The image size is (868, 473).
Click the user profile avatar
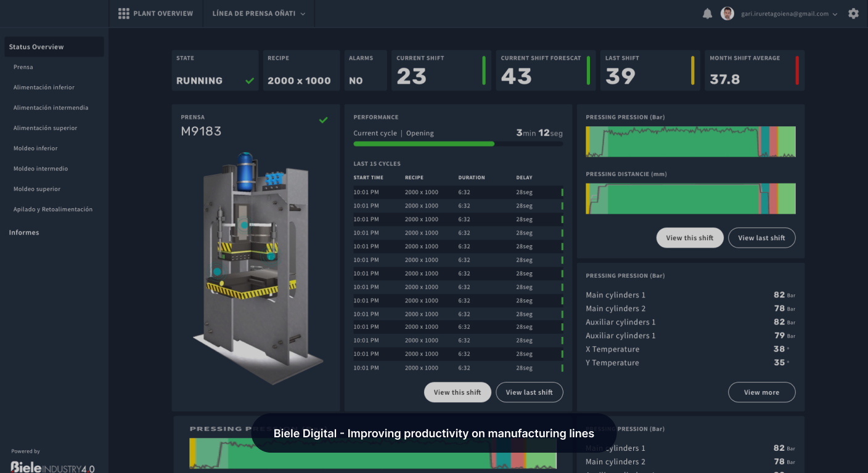[727, 14]
